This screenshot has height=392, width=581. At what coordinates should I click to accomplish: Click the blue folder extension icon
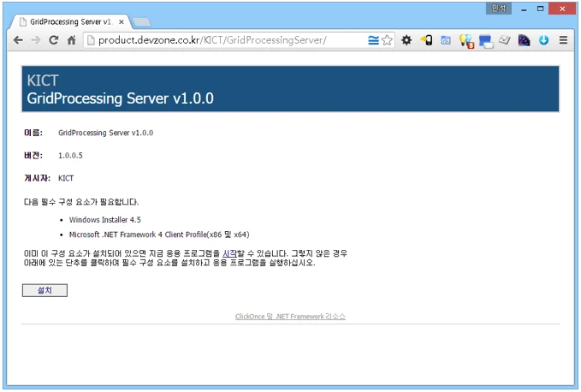click(x=446, y=40)
